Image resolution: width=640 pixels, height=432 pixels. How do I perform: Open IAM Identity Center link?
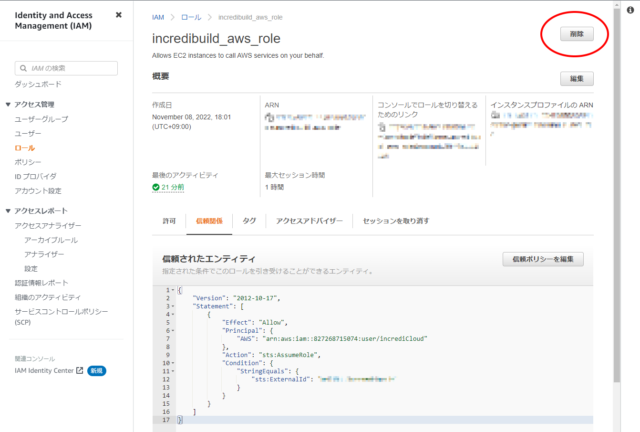pyautogui.click(x=44, y=371)
